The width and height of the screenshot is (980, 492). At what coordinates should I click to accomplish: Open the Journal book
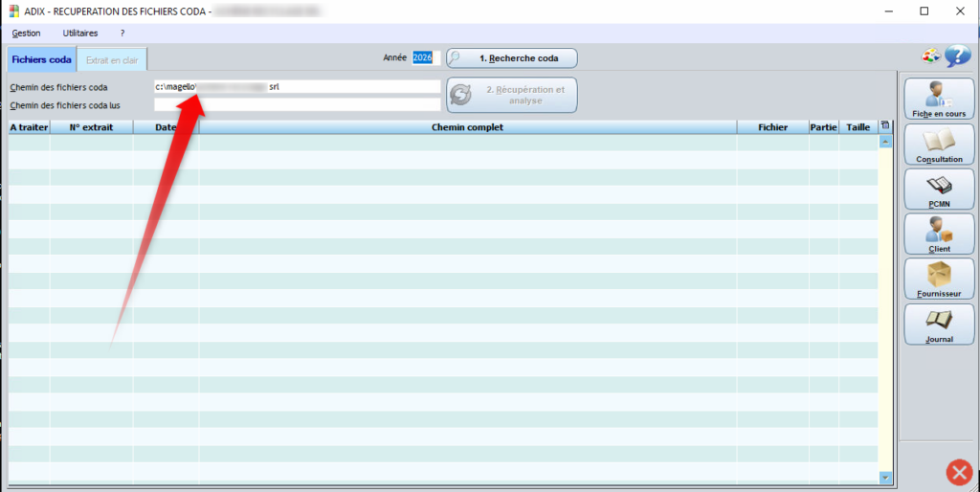pyautogui.click(x=938, y=324)
